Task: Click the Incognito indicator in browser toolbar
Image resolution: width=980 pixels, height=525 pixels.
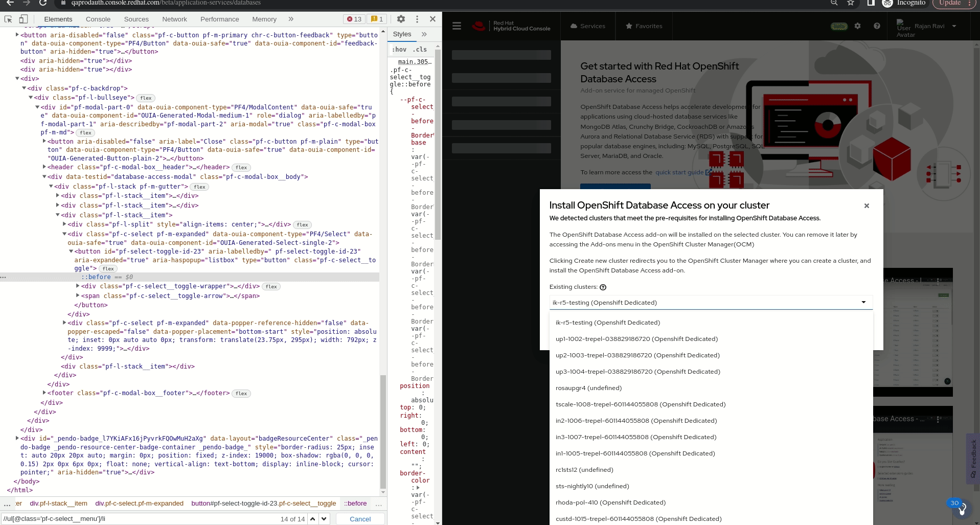Action: 905,3
